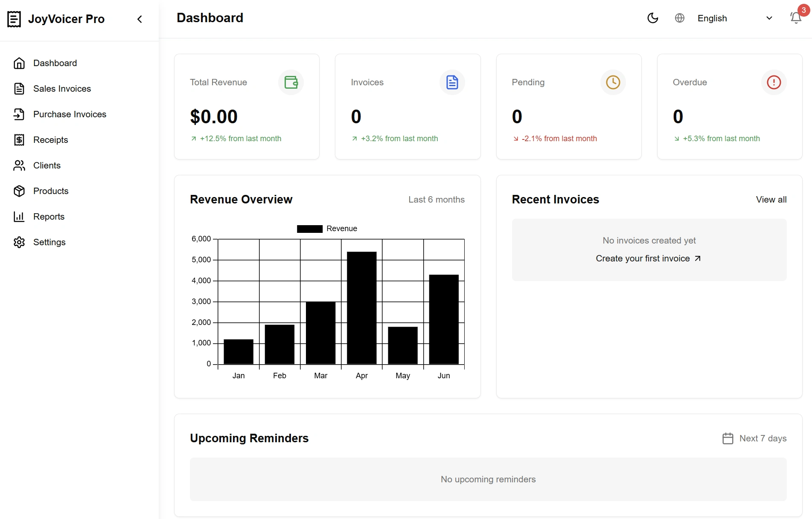Click the arrow icon beside Create your first invoice
The height and width of the screenshot is (519, 812).
pos(698,258)
